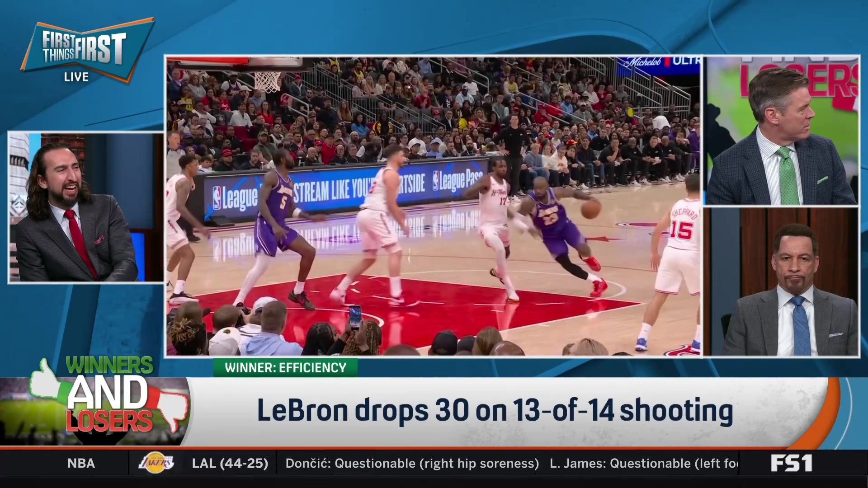868x488 pixels.
Task: Expand the LAL (44-25) score entry
Action: pyautogui.click(x=231, y=463)
